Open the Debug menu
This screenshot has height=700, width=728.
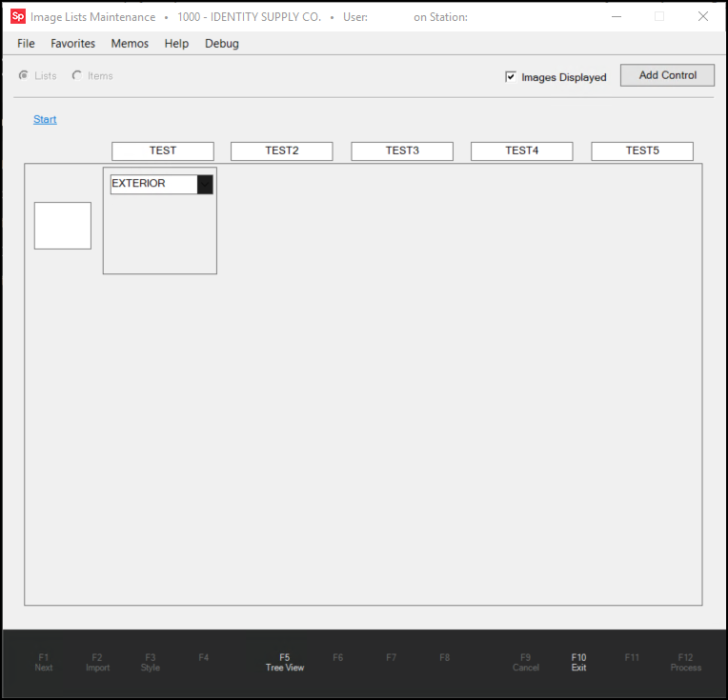222,44
